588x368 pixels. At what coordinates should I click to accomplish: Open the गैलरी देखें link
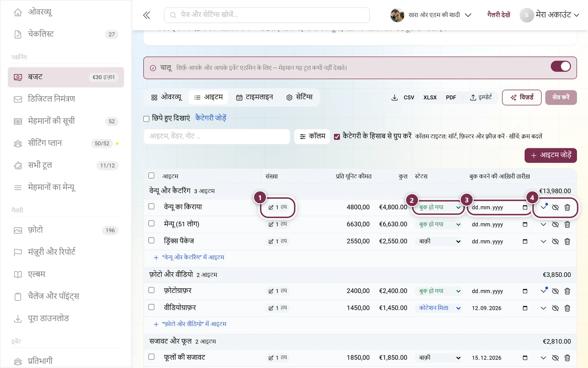click(499, 15)
